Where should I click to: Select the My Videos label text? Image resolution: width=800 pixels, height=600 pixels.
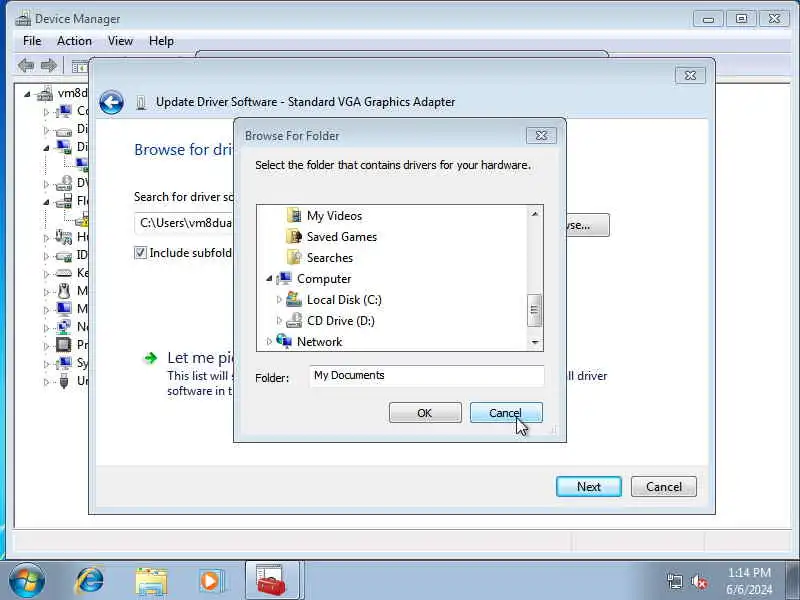(x=334, y=216)
